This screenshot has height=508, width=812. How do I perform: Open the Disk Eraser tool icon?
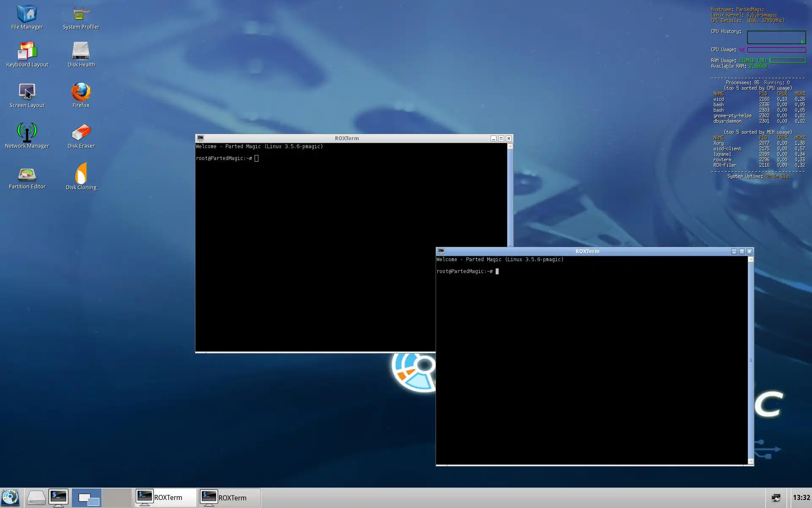tap(81, 132)
